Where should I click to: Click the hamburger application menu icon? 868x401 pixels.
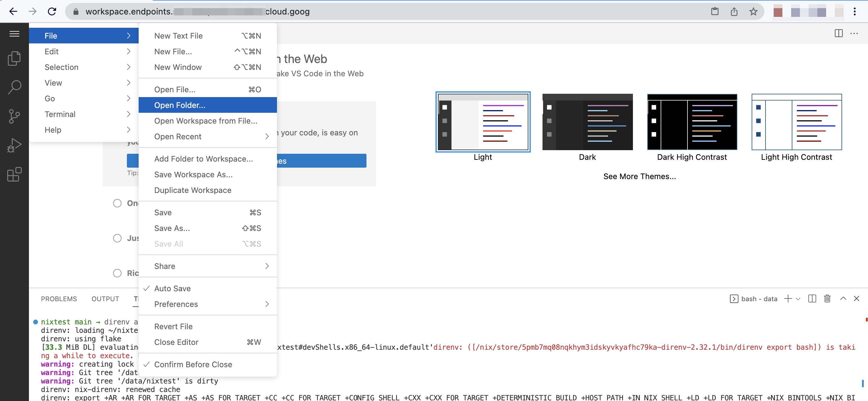14,34
